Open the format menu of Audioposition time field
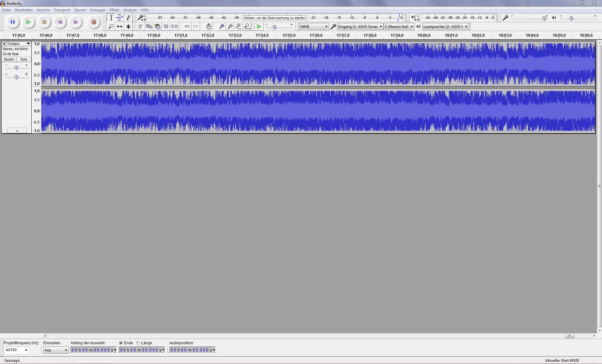The image size is (602, 364). pos(214,350)
